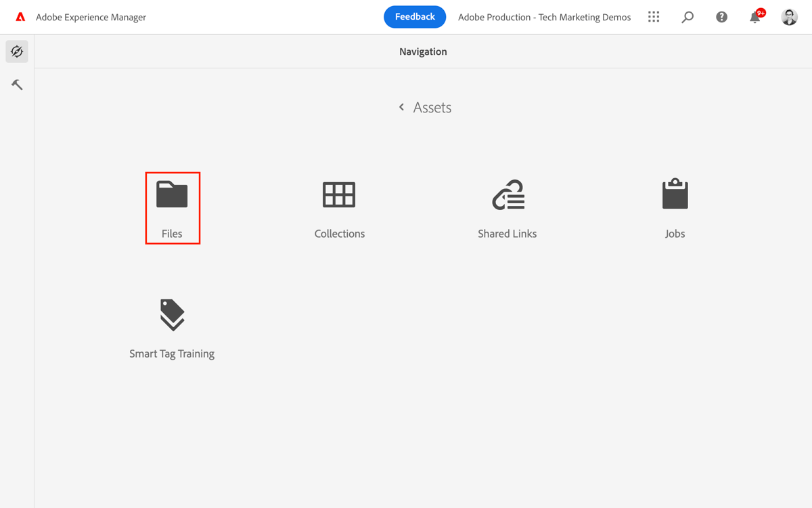The width and height of the screenshot is (812, 508).
Task: Open Smart Tag Training tag icon
Action: (x=172, y=314)
